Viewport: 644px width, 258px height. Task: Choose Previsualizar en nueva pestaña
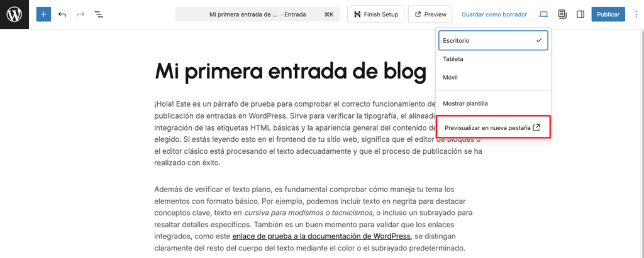pyautogui.click(x=493, y=128)
